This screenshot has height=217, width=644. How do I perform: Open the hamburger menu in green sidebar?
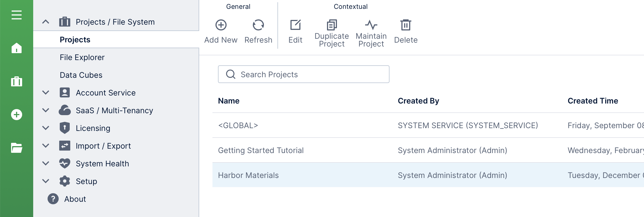(x=17, y=15)
